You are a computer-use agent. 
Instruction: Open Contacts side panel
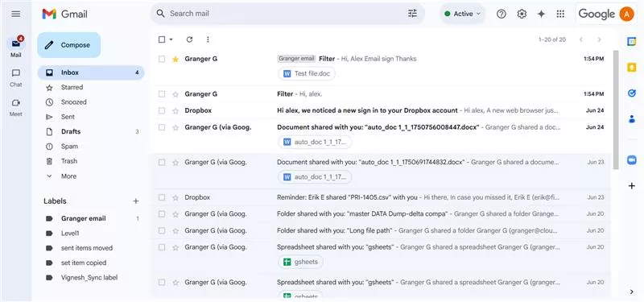632,119
